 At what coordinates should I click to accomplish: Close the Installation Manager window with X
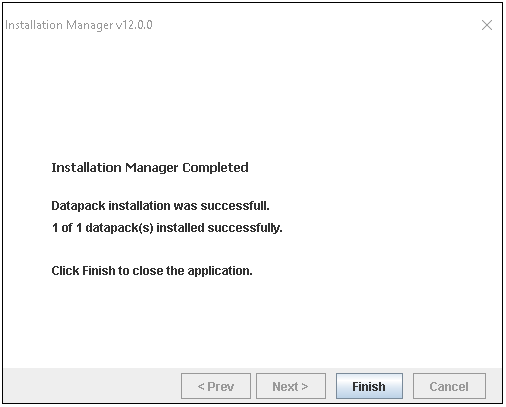487,25
